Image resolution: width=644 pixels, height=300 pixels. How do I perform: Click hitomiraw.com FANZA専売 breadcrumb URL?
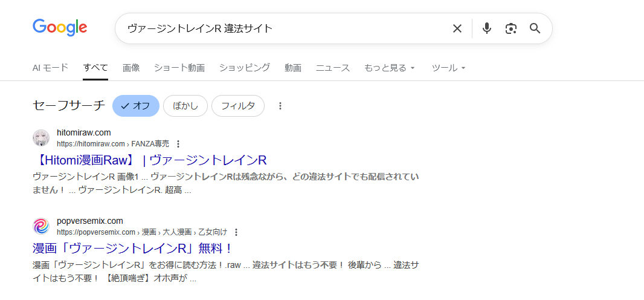click(x=113, y=144)
